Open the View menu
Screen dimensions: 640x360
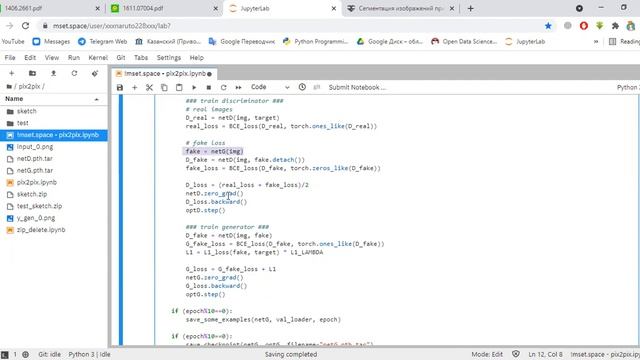(51, 58)
